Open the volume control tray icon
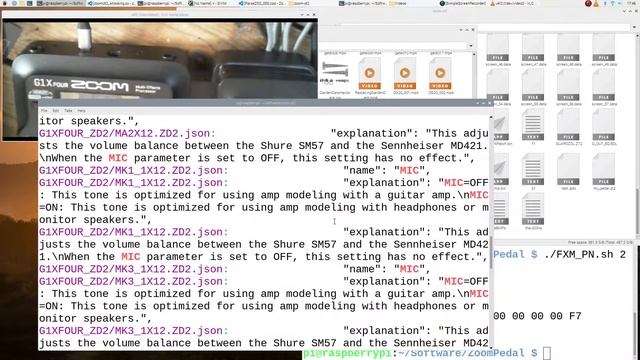640x360 pixels. tap(620, 3)
